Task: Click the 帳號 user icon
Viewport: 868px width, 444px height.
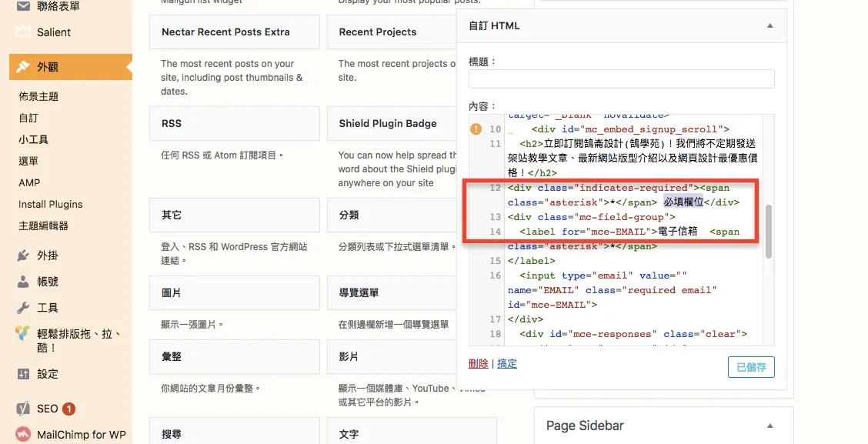Action: pyautogui.click(x=23, y=281)
